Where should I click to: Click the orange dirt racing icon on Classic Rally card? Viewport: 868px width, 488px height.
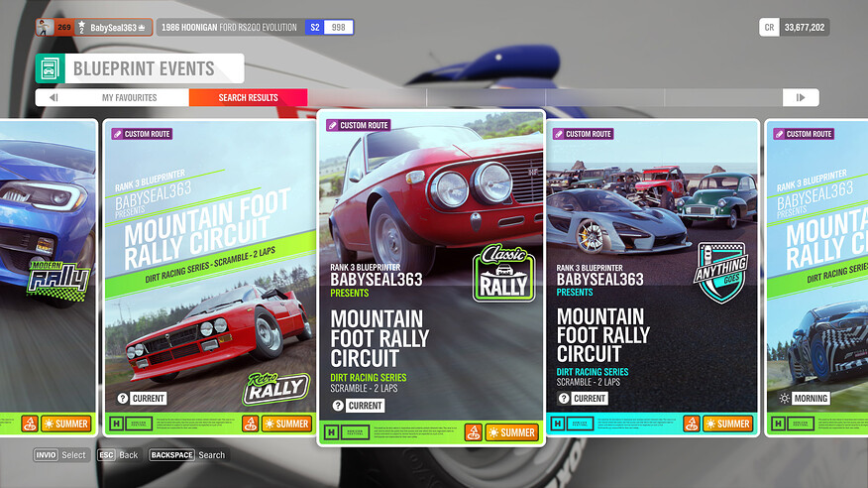tap(474, 432)
